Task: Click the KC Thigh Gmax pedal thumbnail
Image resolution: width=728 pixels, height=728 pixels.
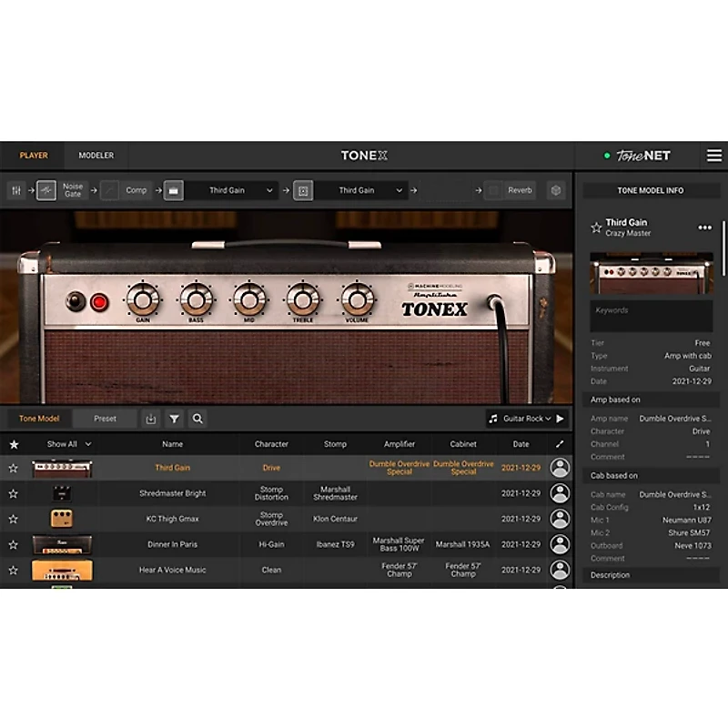Action: (62, 519)
